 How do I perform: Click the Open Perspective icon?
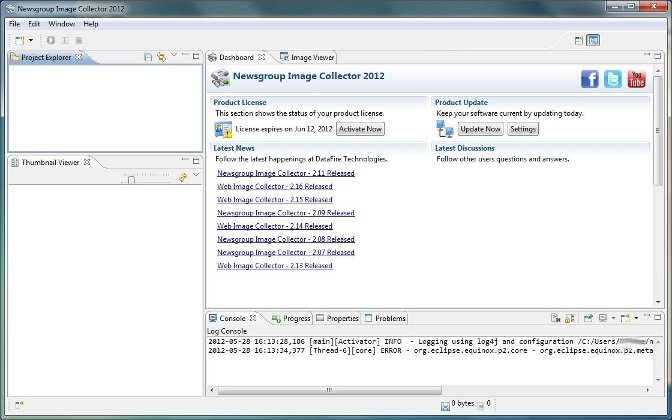pyautogui.click(x=579, y=40)
